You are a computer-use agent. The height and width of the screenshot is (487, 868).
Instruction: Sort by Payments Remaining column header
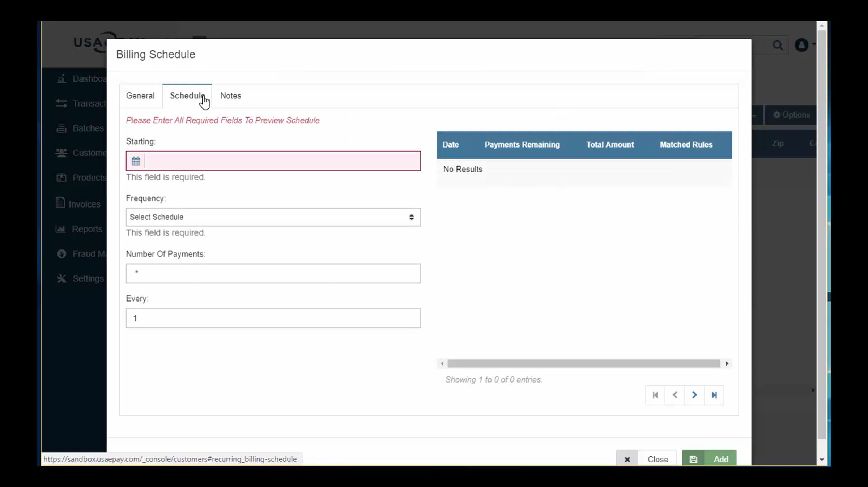pos(522,145)
